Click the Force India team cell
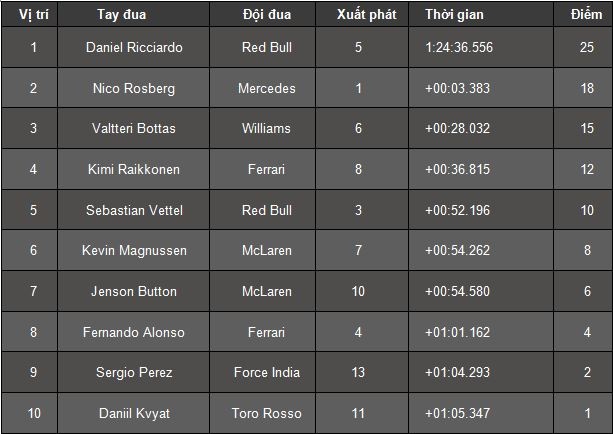The width and height of the screenshot is (613, 434). (267, 372)
